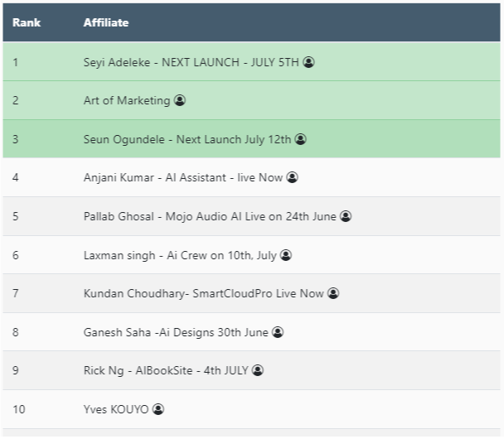Click profile icon beside Ganesh Saha

[x=278, y=332]
